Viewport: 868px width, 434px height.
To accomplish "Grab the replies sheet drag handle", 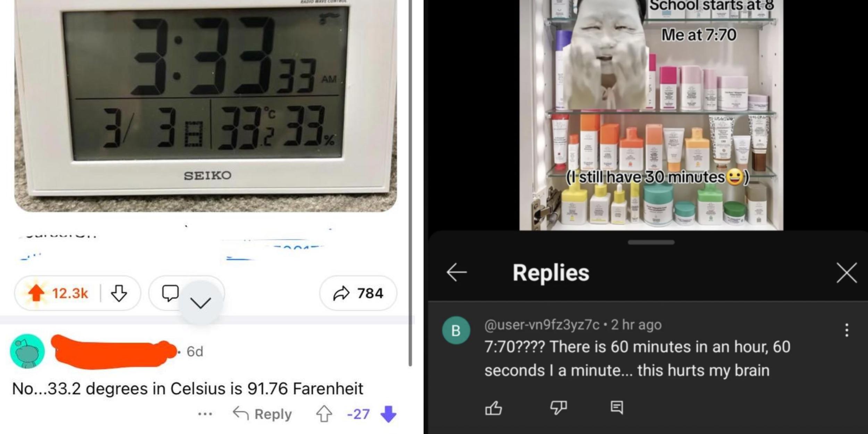I will [651, 242].
